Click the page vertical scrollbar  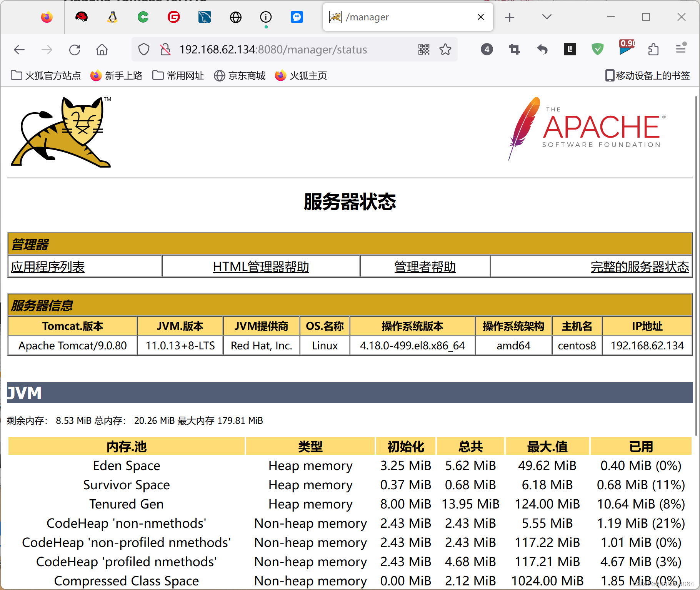tap(696, 265)
